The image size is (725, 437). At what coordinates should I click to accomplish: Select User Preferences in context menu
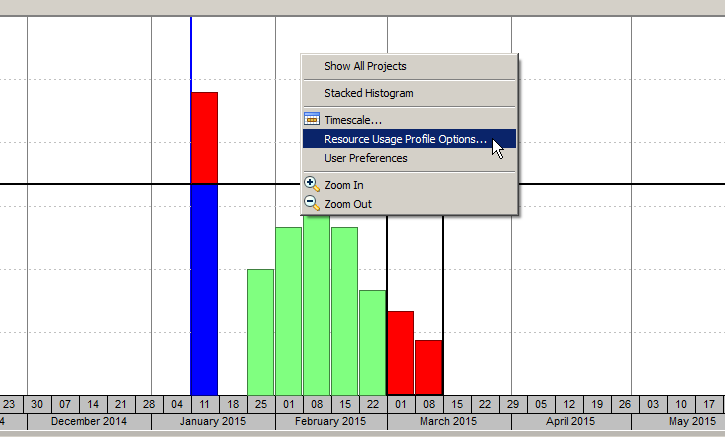pyautogui.click(x=365, y=158)
